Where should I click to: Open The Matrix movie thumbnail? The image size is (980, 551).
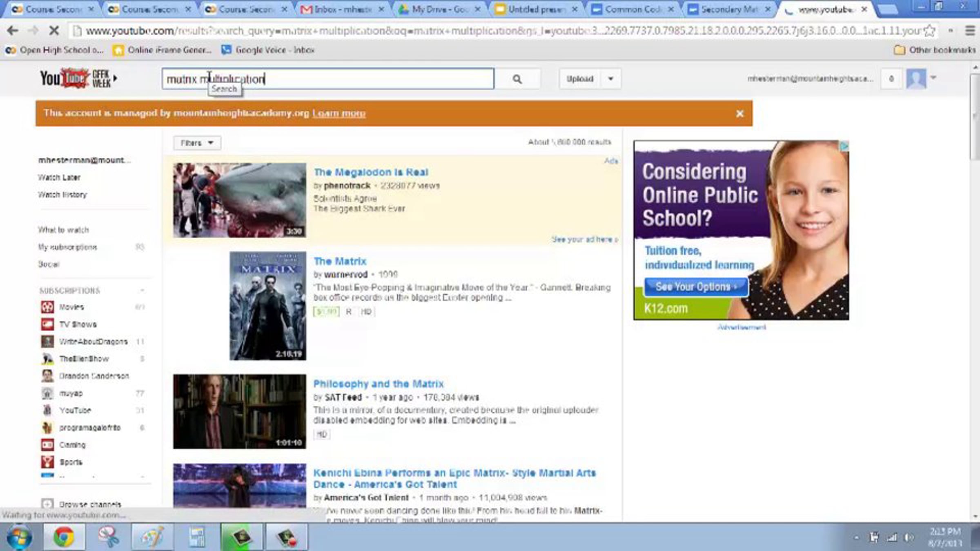click(x=267, y=306)
